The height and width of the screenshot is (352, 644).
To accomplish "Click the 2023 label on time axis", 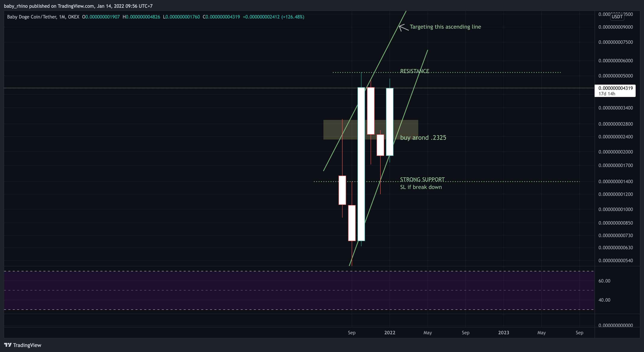I will (504, 332).
